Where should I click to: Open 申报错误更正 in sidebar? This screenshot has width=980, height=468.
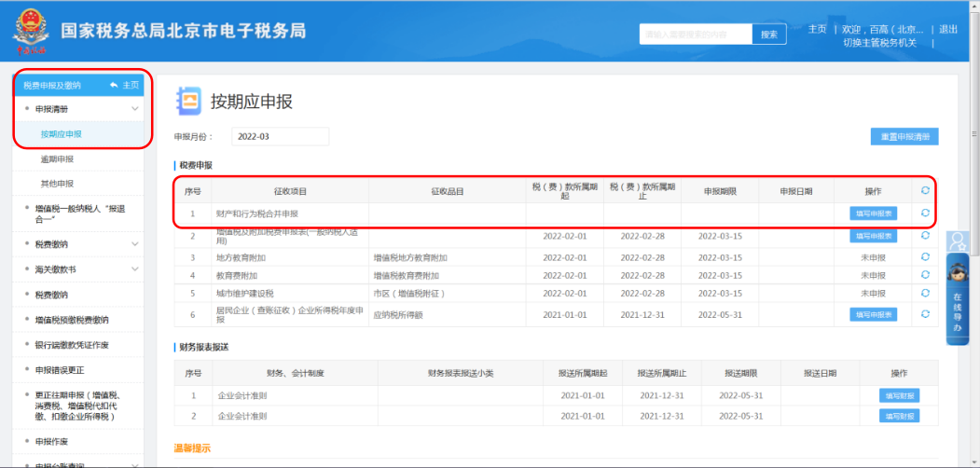(60, 370)
